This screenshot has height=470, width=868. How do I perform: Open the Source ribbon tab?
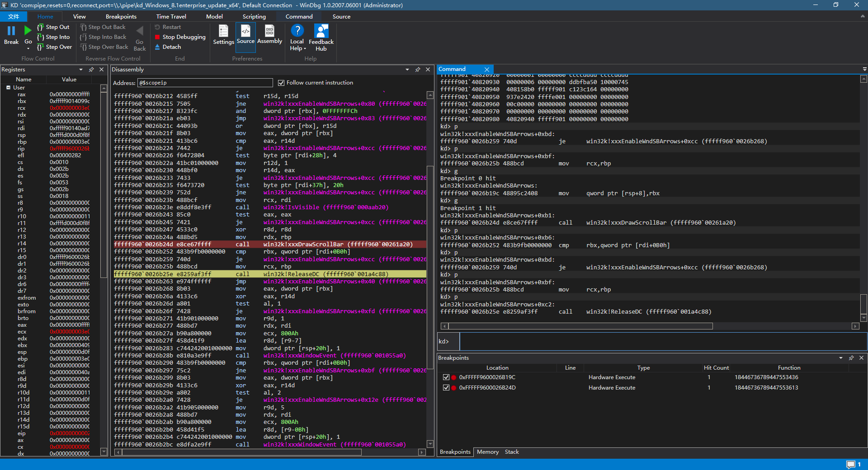341,17
